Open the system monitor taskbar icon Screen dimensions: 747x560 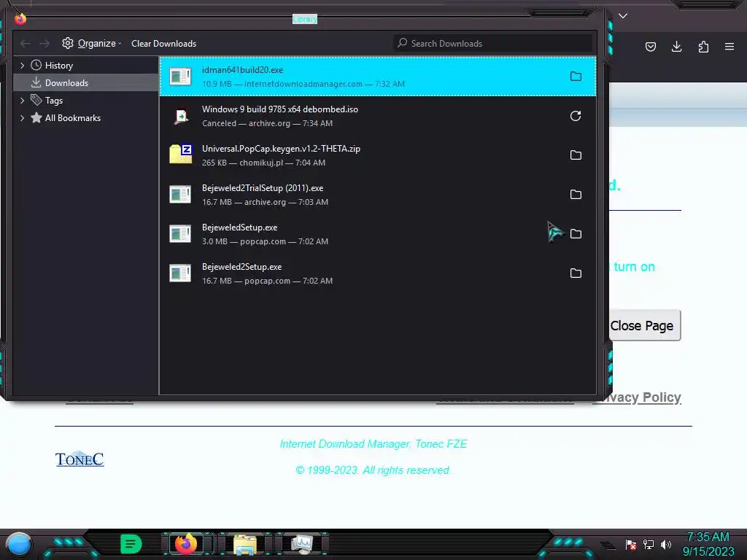(x=302, y=544)
